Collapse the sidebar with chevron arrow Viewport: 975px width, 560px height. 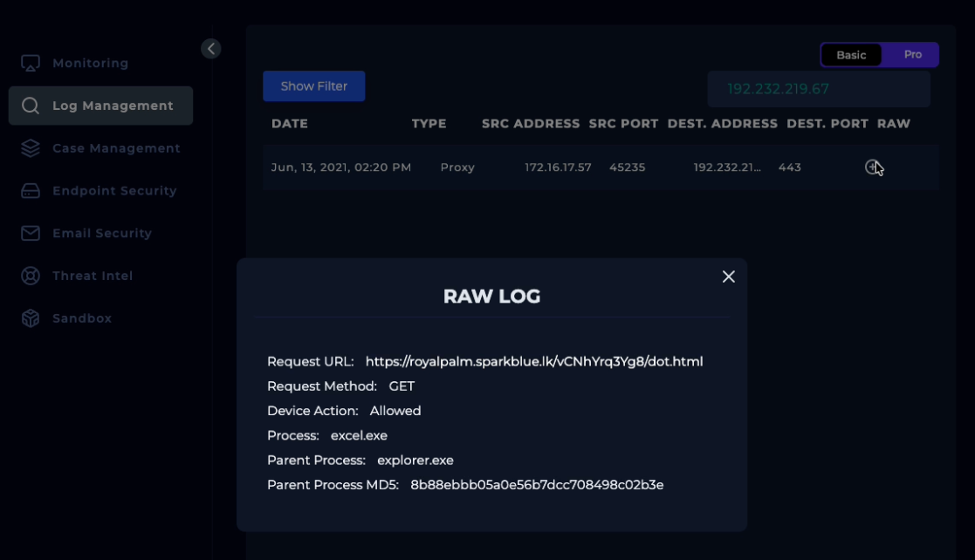(x=211, y=49)
